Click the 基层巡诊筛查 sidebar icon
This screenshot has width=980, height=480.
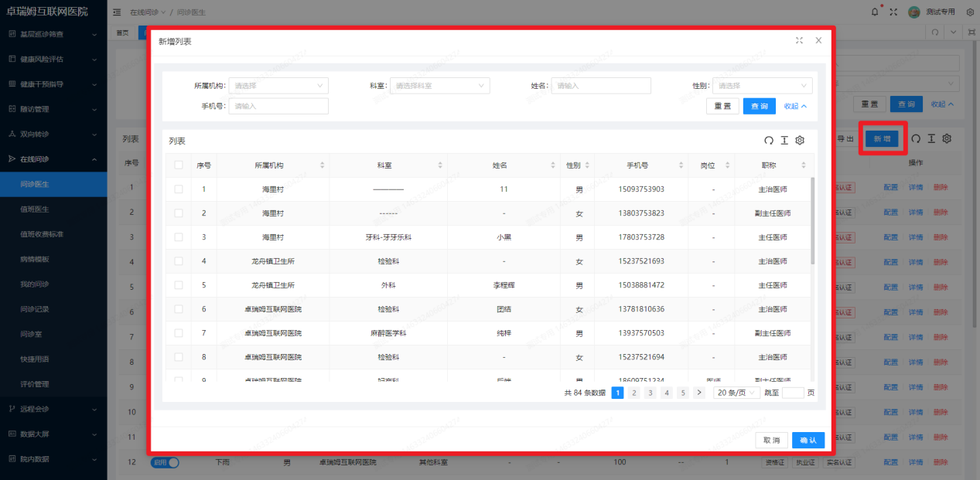[12, 34]
